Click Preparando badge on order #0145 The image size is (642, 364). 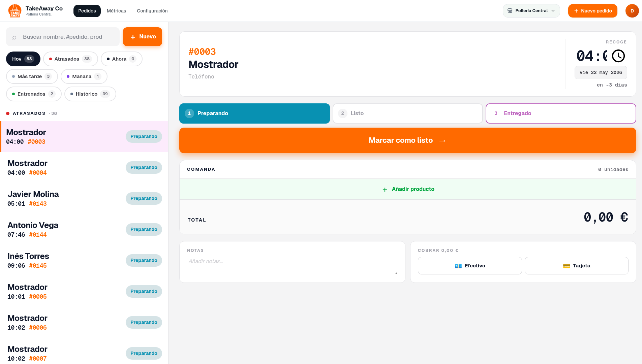tap(144, 260)
